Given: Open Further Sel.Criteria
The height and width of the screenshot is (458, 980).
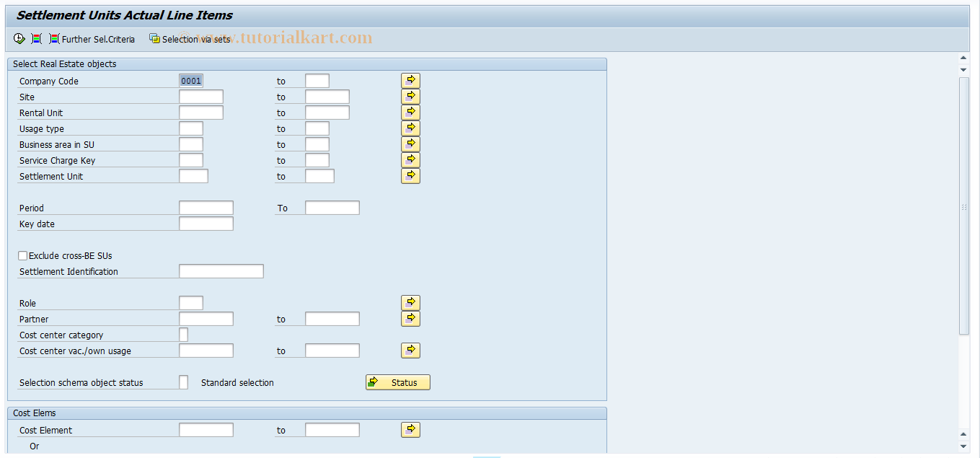Looking at the screenshot, I should click(92, 39).
